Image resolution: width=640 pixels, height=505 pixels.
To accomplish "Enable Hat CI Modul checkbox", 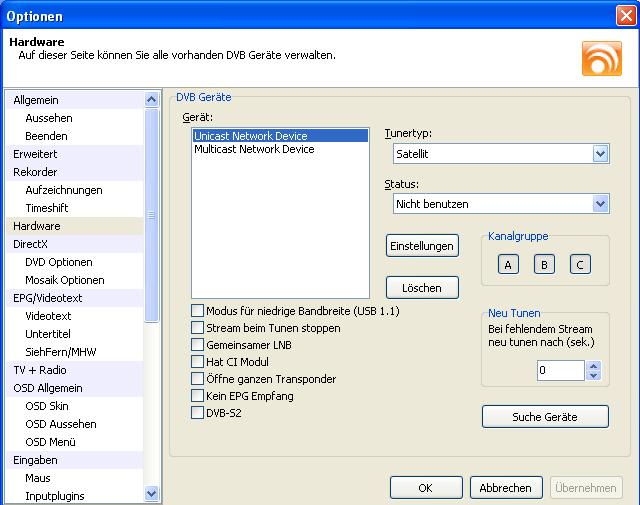I will coord(198,362).
